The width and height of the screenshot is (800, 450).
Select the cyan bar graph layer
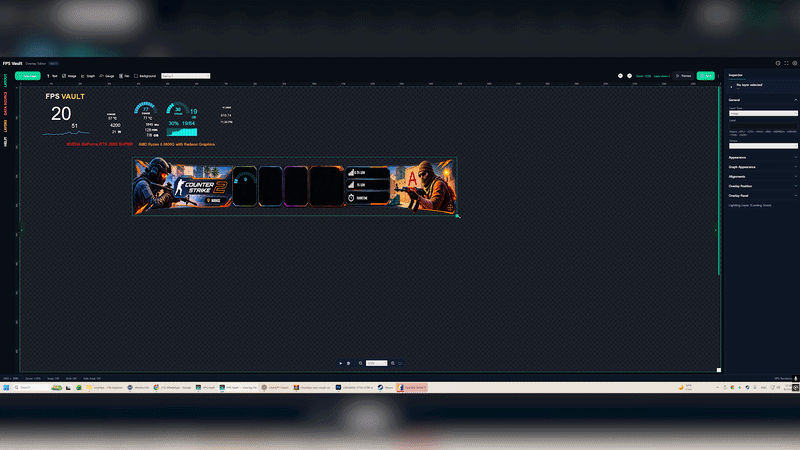(182, 132)
